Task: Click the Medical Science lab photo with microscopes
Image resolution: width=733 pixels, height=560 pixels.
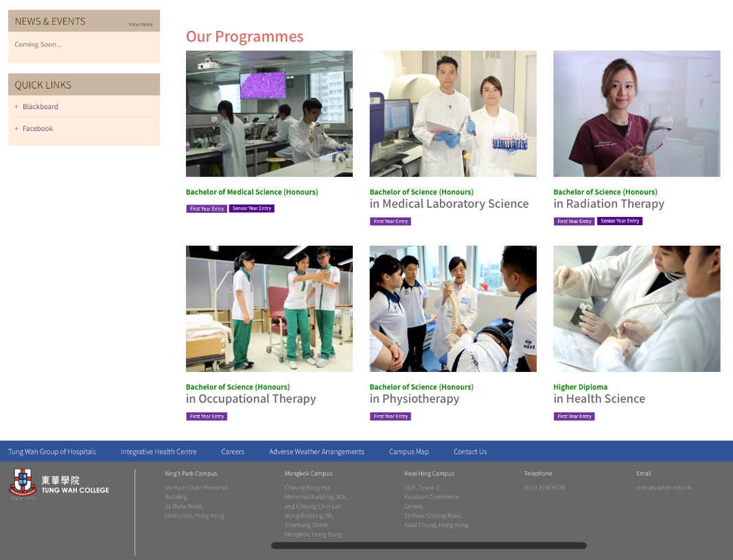Action: tap(269, 114)
